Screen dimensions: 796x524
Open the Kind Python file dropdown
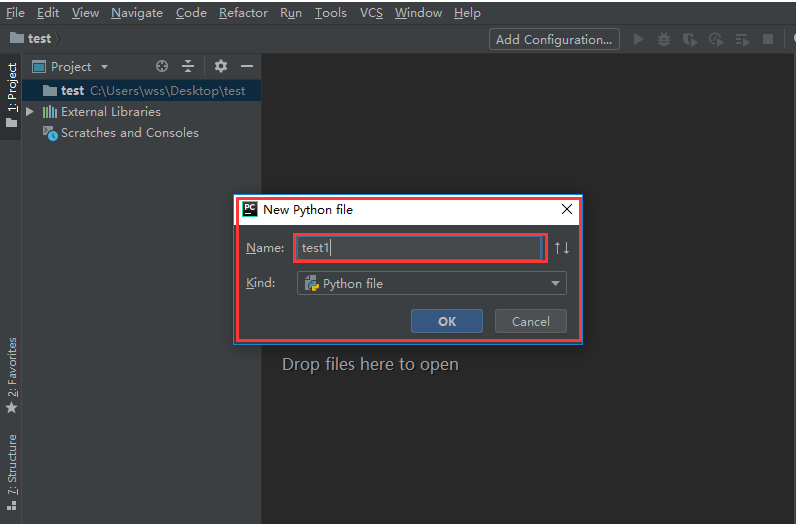click(x=432, y=283)
